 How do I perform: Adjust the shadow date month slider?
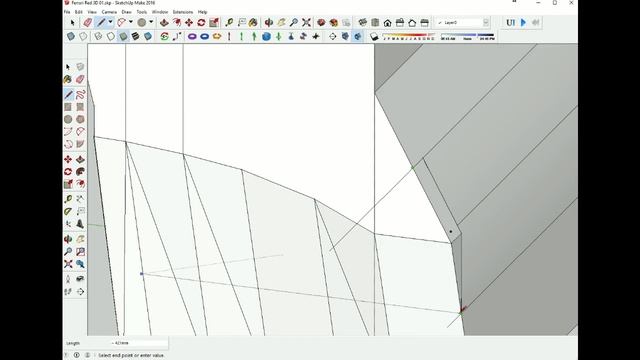click(409, 36)
